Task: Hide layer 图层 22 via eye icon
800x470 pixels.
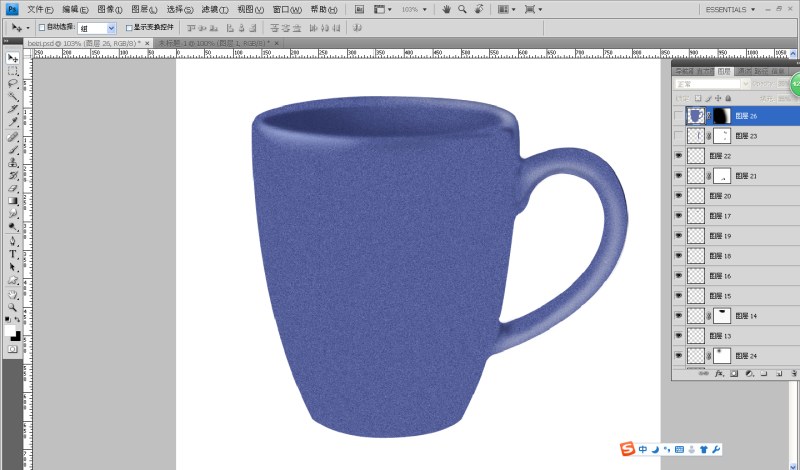Action: pyautogui.click(x=678, y=156)
